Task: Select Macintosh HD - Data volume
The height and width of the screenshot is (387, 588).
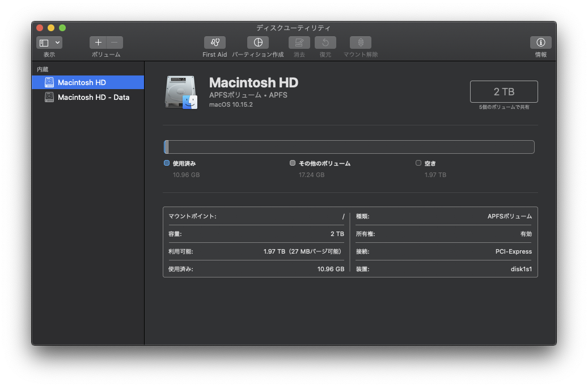Action: click(93, 97)
